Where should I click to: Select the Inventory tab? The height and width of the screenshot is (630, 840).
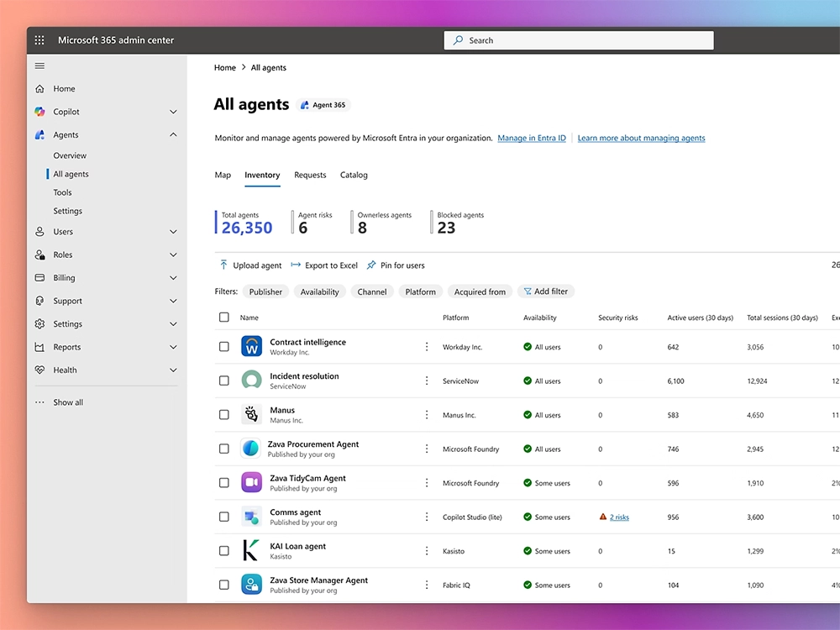[262, 175]
